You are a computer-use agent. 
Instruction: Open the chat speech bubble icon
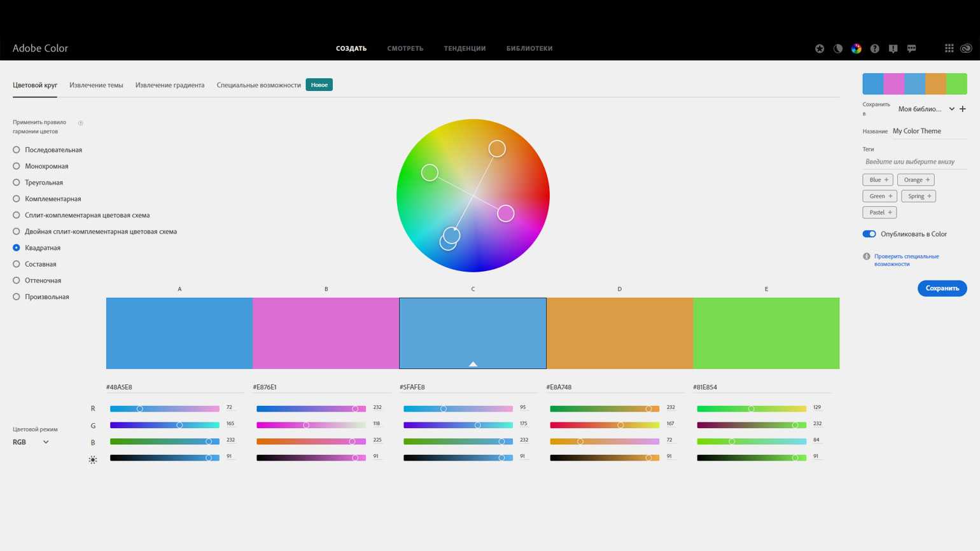[x=912, y=48]
